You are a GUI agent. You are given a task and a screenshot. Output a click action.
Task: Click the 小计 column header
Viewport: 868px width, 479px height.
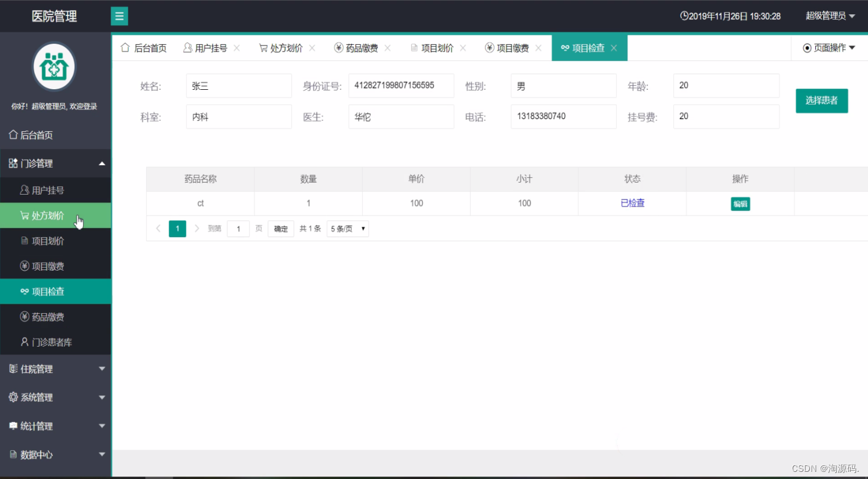[524, 178]
